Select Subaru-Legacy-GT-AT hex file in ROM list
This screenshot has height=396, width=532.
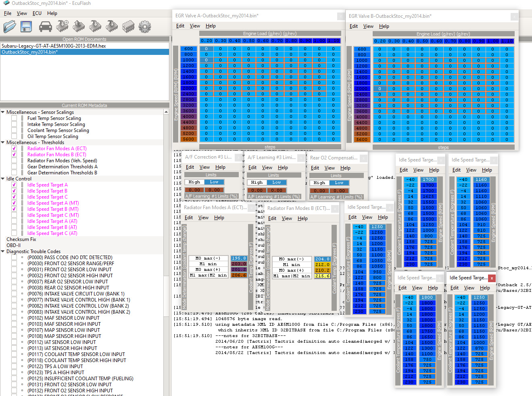point(54,46)
